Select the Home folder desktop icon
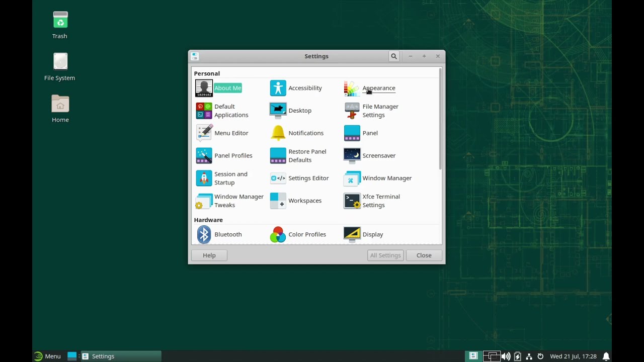This screenshot has height=362, width=644. pos(60,109)
